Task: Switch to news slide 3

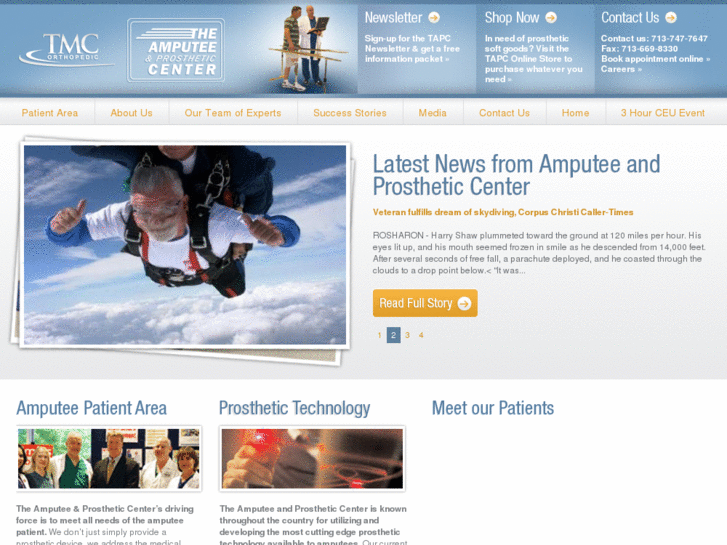Action: [x=407, y=335]
